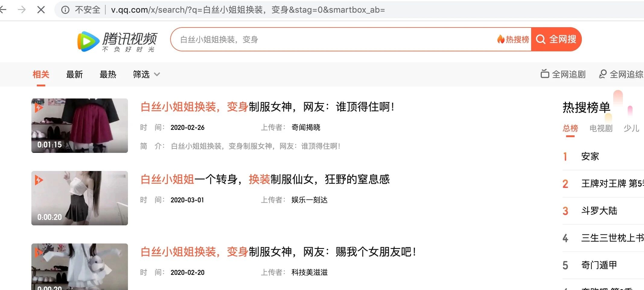Open the video thumbnail lasting 0:00:20 uploaded by 娱乐一刻达
644x290 pixels.
[80, 198]
